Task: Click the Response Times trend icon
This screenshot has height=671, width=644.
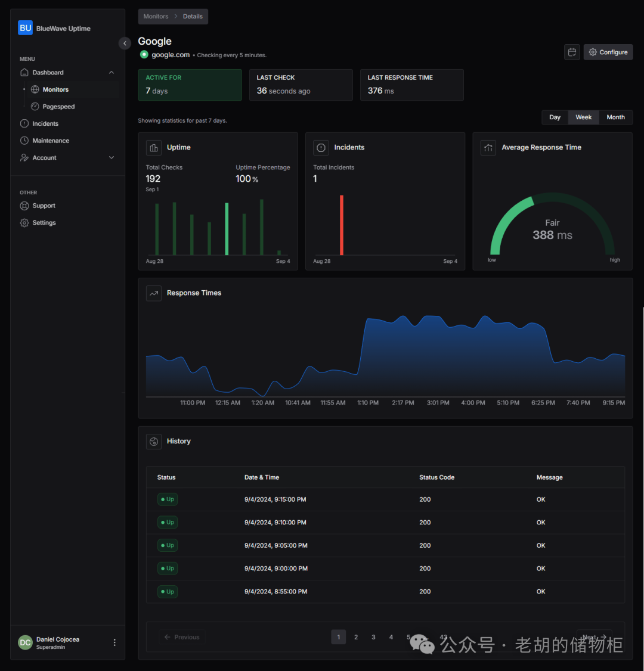Action: [x=154, y=293]
